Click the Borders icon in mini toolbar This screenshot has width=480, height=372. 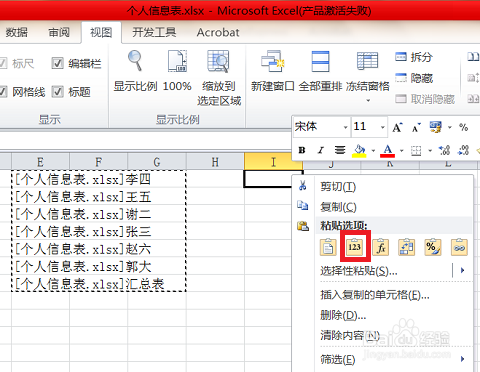(416, 151)
